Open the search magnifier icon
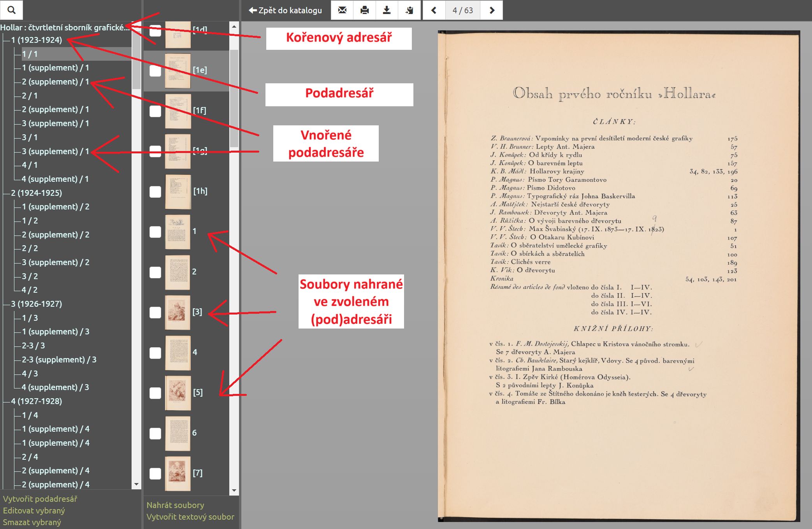 click(x=11, y=10)
